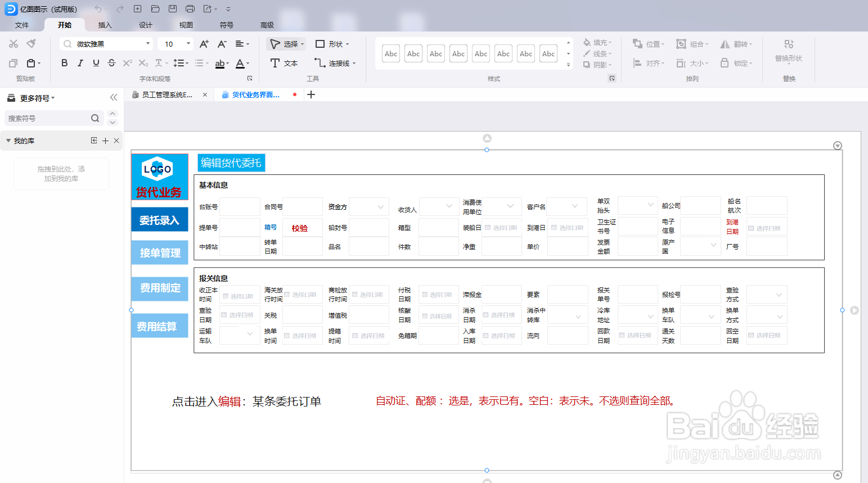Select the Format Painter brush icon

[x=32, y=43]
